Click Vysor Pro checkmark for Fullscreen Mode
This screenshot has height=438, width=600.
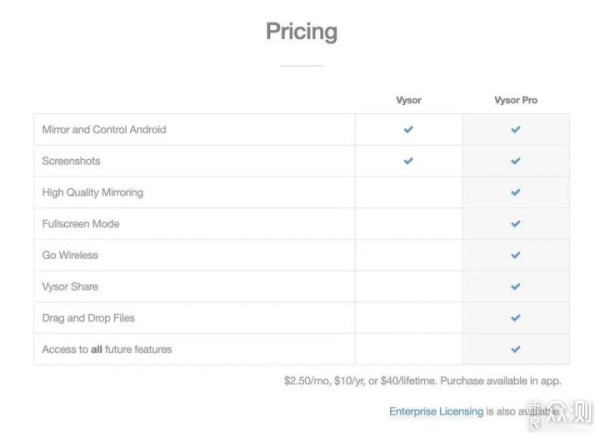tap(515, 223)
